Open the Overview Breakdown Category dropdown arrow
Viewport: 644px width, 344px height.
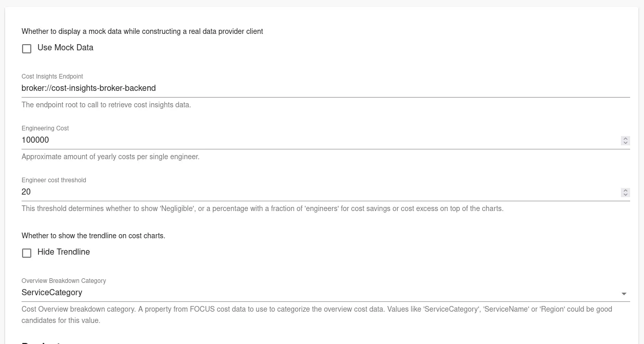coord(624,294)
